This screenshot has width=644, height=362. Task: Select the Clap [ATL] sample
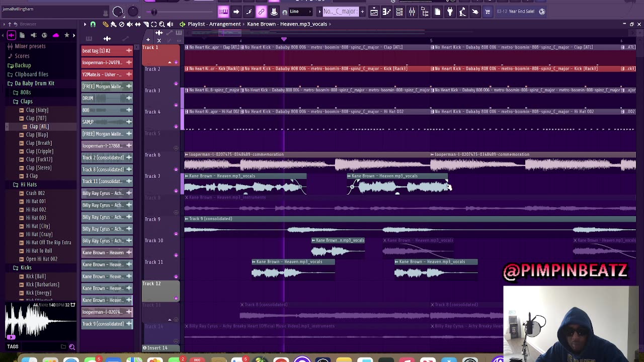point(36,127)
